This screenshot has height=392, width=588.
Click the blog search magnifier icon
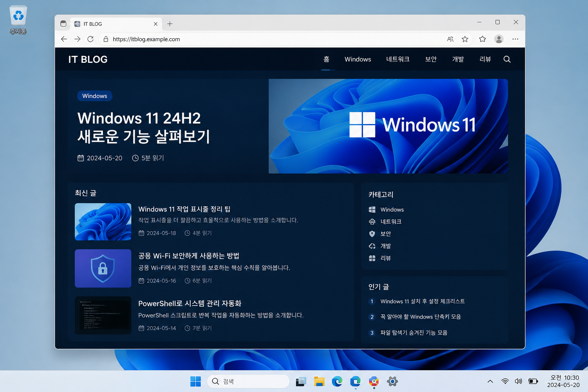pos(507,59)
